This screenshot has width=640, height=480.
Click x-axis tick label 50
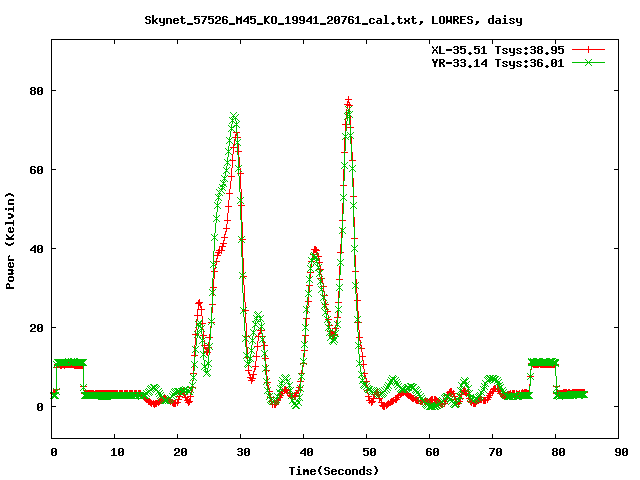(x=369, y=452)
